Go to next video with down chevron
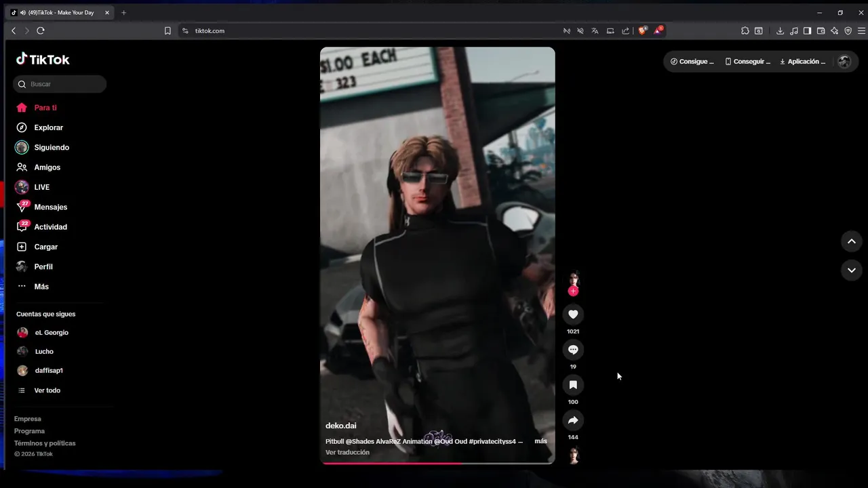The height and width of the screenshot is (488, 868). click(852, 270)
